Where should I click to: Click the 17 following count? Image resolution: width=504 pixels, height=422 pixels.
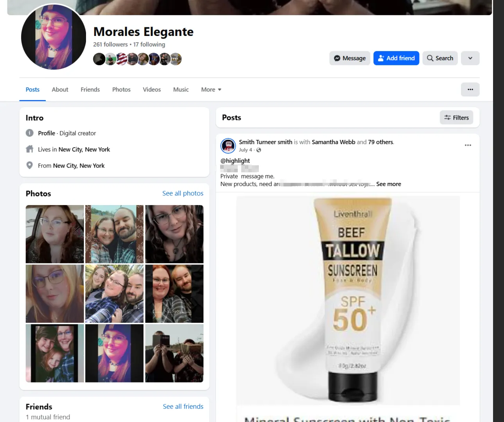pyautogui.click(x=149, y=45)
